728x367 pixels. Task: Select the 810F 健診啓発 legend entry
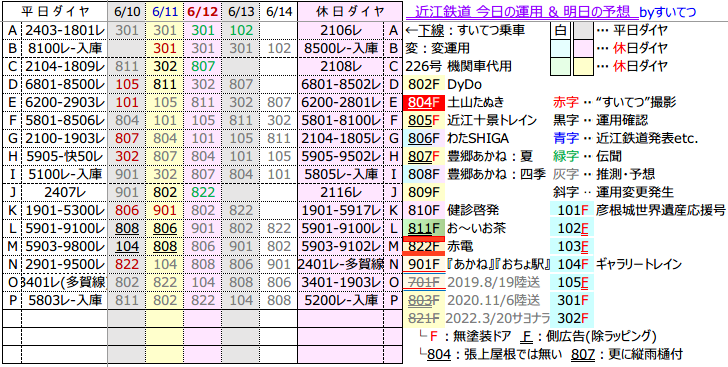point(451,210)
